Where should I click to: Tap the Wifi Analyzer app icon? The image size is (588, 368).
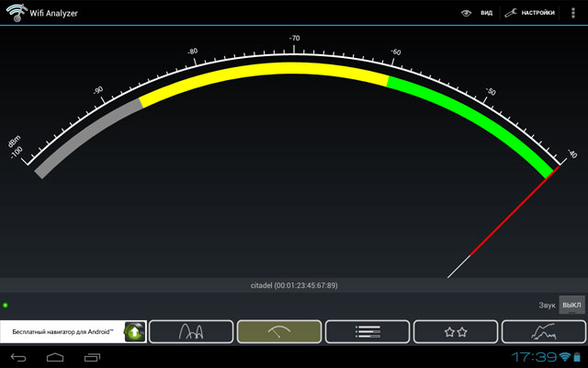click(x=16, y=13)
